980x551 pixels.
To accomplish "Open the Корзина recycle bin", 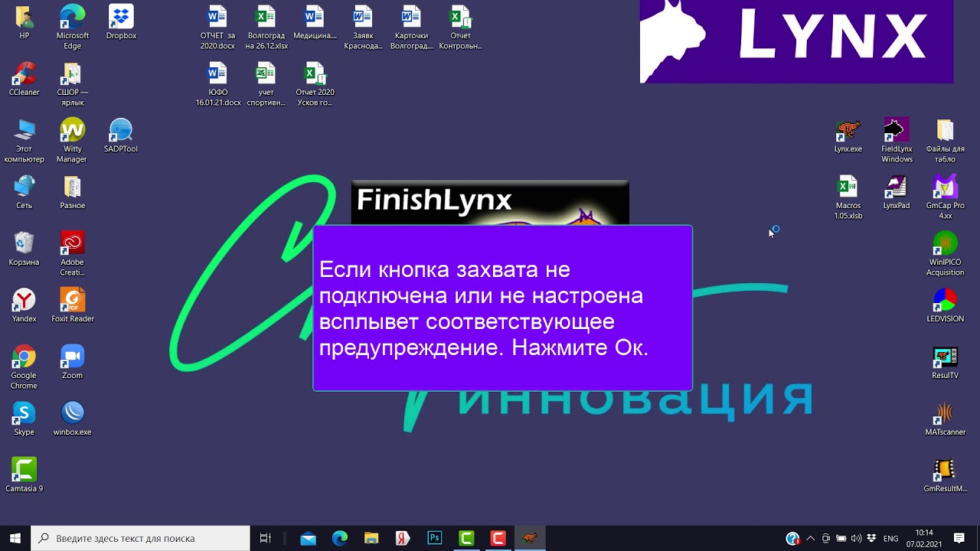I will (24, 249).
